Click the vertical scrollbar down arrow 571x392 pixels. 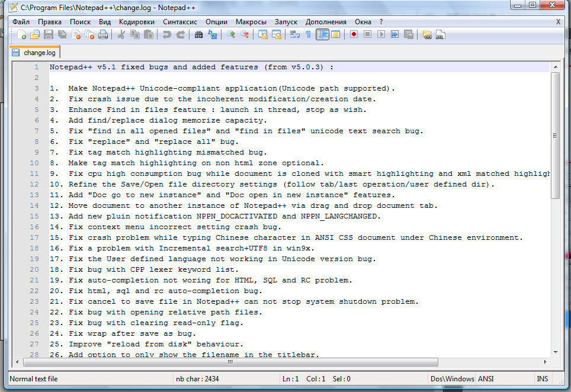(x=556, y=352)
